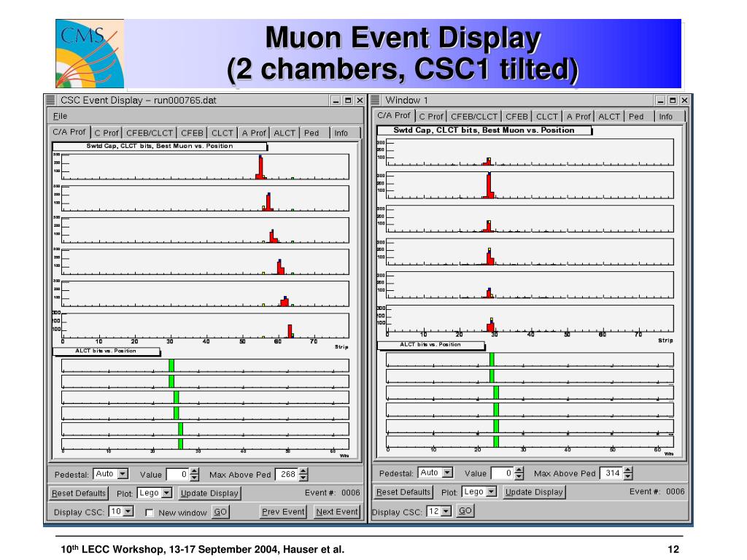Select CLCT tab in Window 1
747x560 pixels.
pos(547,116)
